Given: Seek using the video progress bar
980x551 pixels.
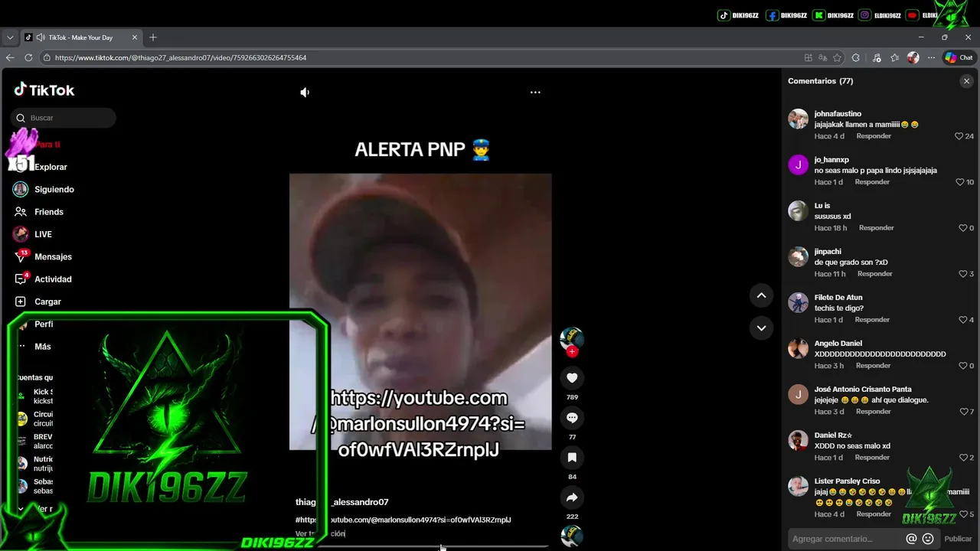Looking at the screenshot, I should pos(420,546).
